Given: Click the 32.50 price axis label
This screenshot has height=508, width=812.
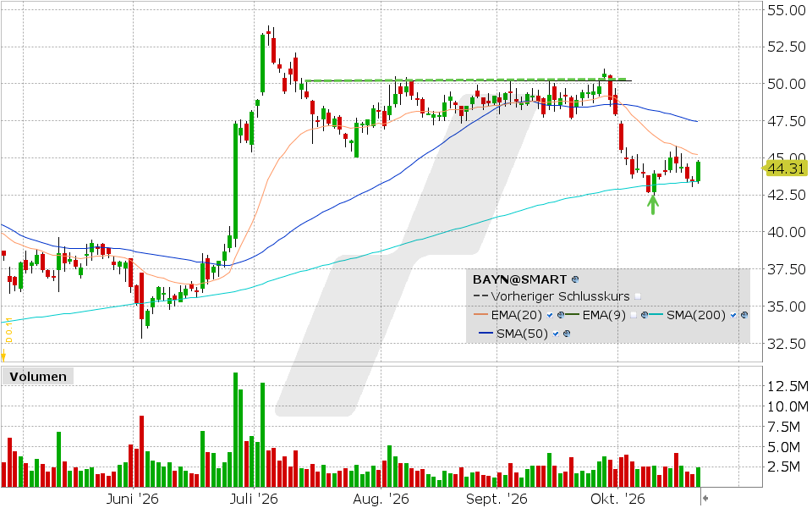Looking at the screenshot, I should tap(787, 343).
